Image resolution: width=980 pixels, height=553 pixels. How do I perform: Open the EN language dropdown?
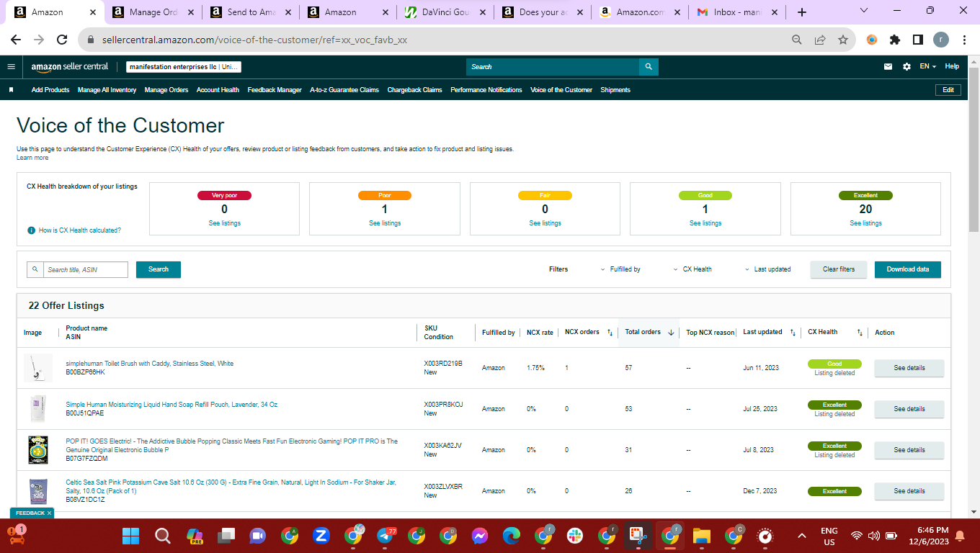[927, 67]
